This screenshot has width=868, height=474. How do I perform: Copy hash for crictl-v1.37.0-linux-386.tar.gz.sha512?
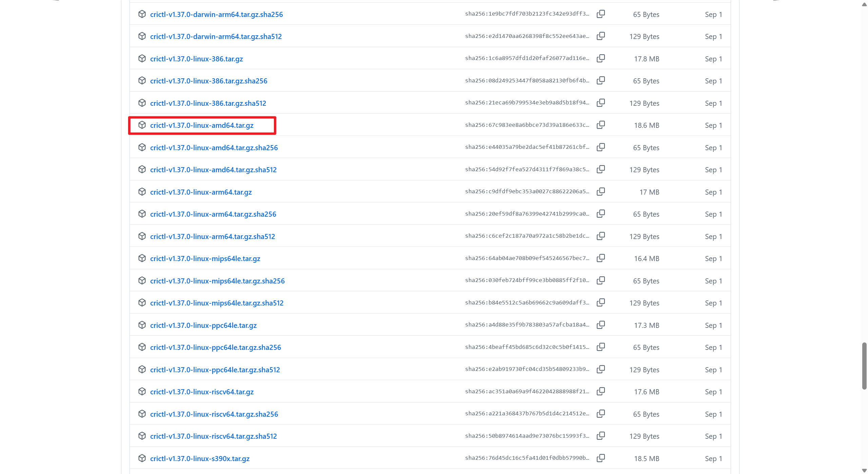pos(600,103)
